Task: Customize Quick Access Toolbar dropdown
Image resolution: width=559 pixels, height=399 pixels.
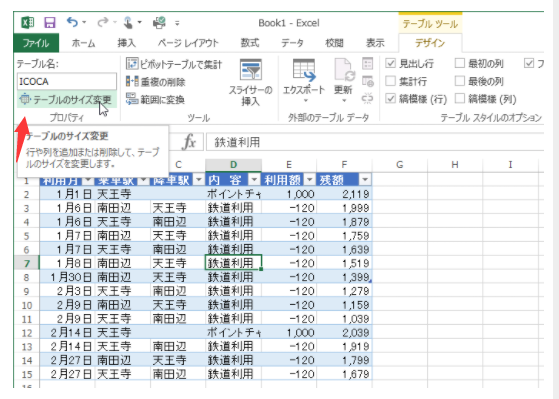Action: pyautogui.click(x=177, y=24)
